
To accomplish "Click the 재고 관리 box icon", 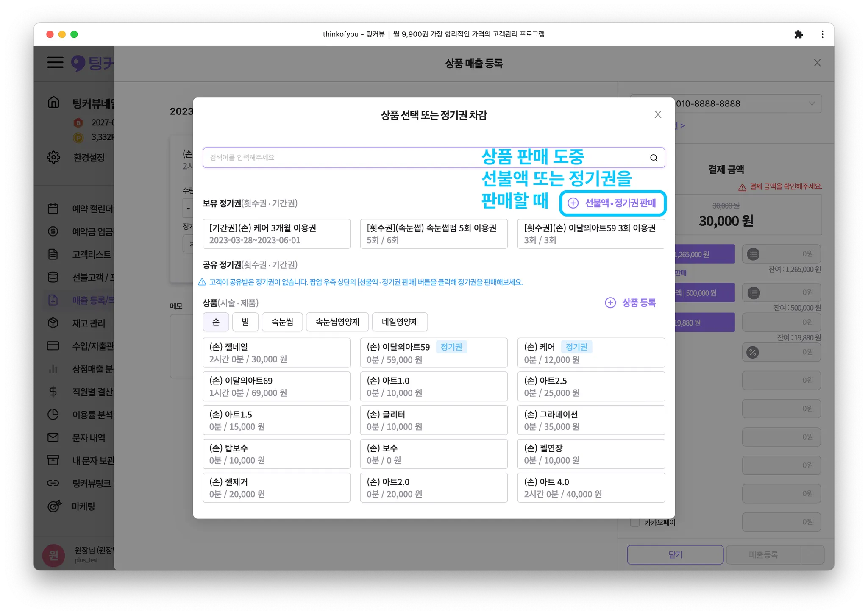I will point(53,323).
